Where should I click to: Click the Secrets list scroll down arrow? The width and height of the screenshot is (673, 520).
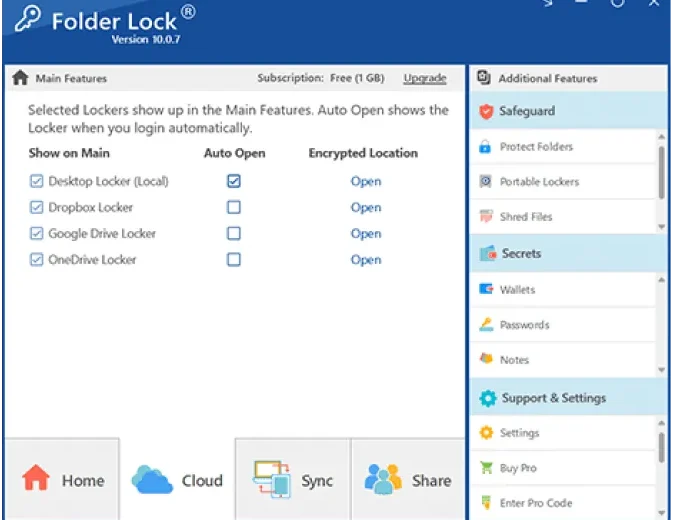(x=661, y=370)
